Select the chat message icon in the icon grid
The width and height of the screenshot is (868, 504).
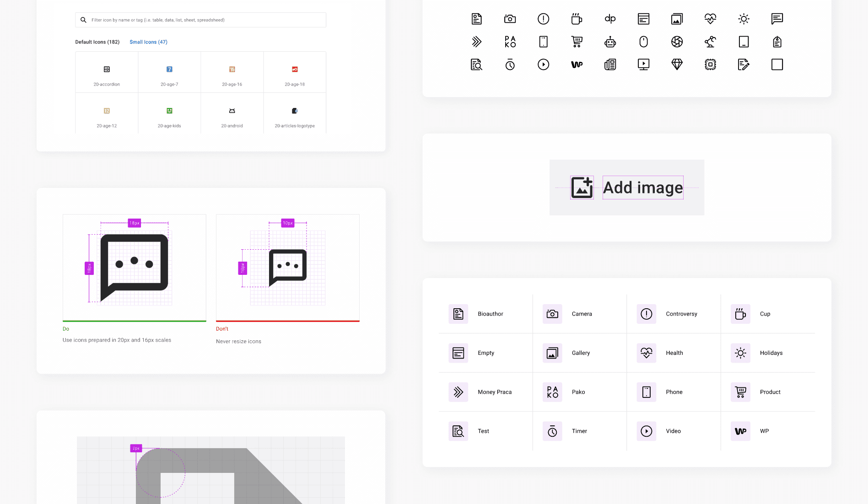click(x=777, y=19)
